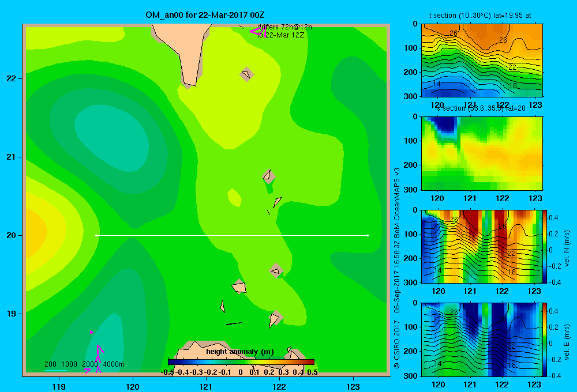Click the "-0.5" tick under height anomaly colorbar

pyautogui.click(x=167, y=372)
